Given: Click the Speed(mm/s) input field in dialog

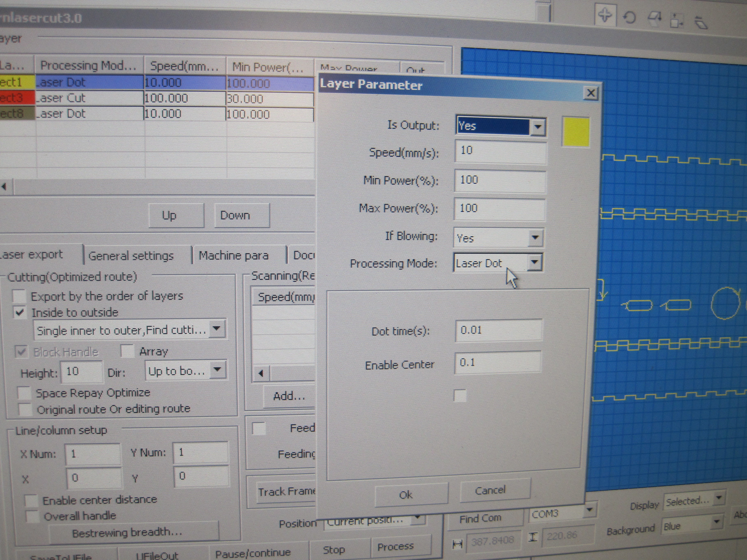Looking at the screenshot, I should [500, 152].
